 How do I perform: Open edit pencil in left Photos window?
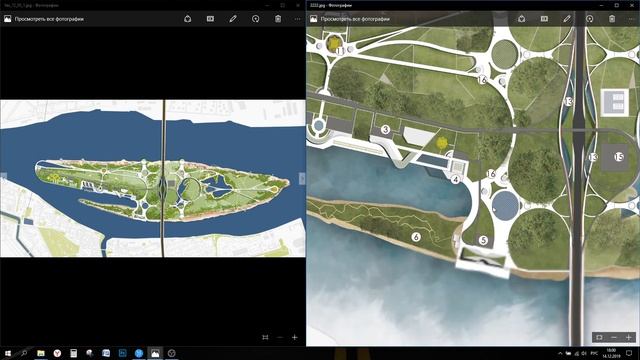(x=233, y=19)
